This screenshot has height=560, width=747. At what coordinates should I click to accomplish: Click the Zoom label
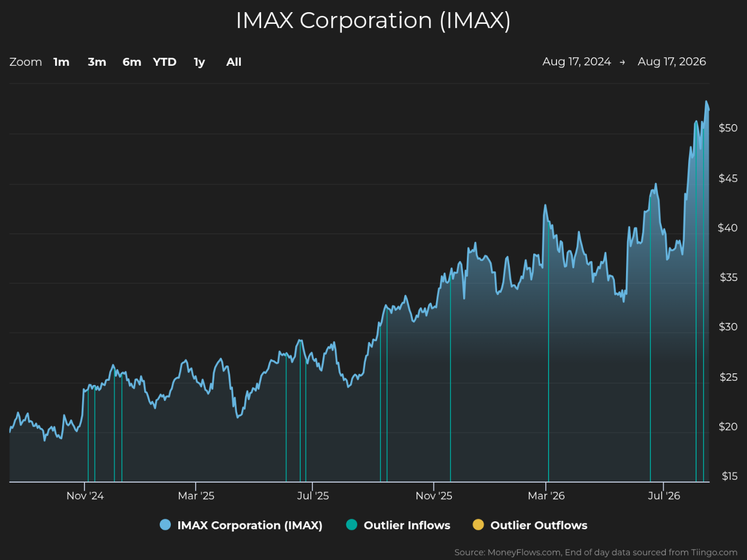25,62
